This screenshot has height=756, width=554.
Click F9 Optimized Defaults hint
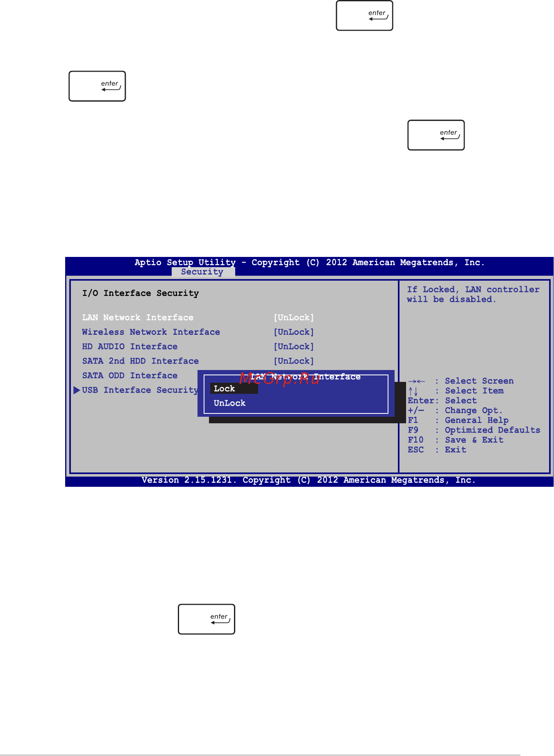474,430
